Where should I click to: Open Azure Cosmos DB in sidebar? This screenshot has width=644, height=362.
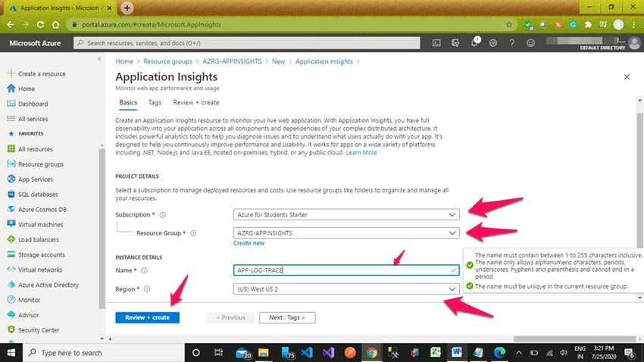(37, 209)
